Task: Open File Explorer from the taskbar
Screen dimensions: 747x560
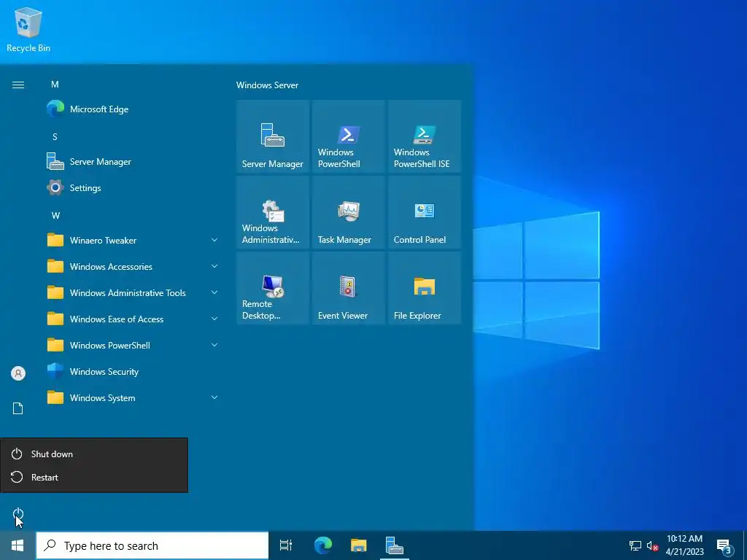Action: click(x=359, y=545)
